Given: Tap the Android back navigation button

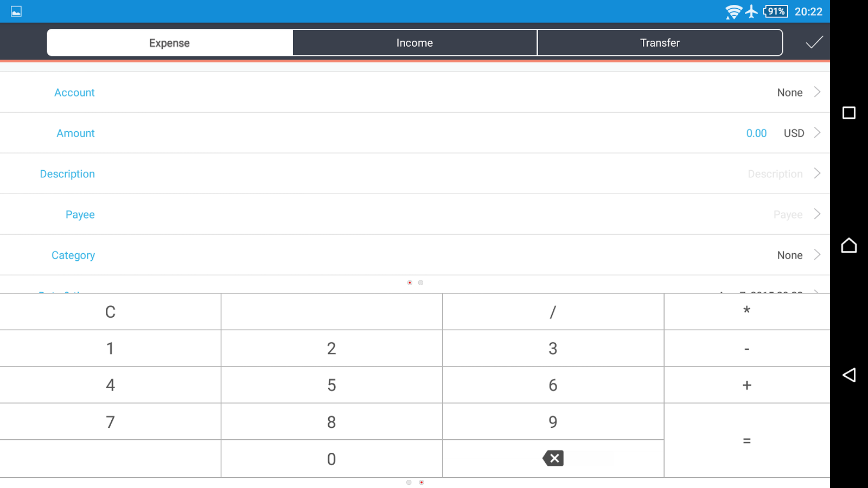Looking at the screenshot, I should 849,375.
